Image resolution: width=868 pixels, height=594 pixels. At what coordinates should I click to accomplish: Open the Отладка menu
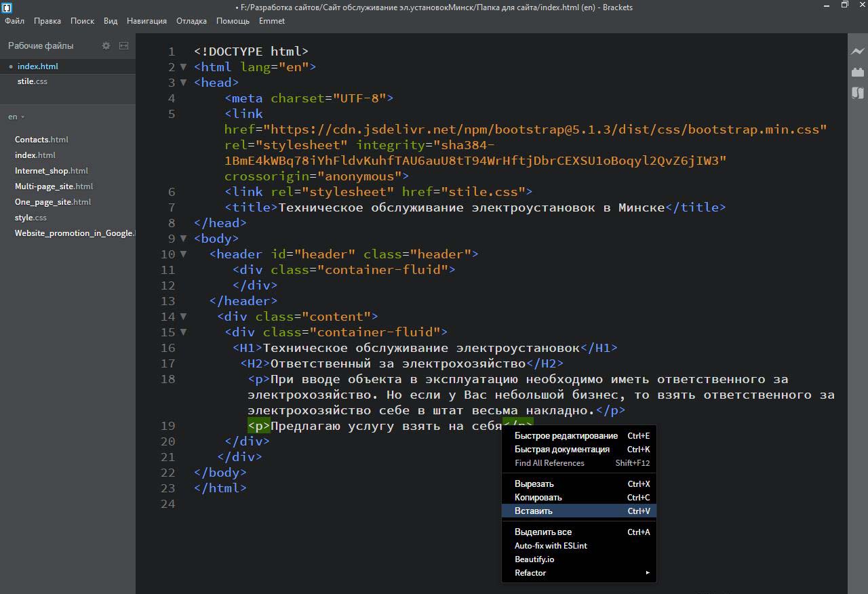[x=191, y=21]
